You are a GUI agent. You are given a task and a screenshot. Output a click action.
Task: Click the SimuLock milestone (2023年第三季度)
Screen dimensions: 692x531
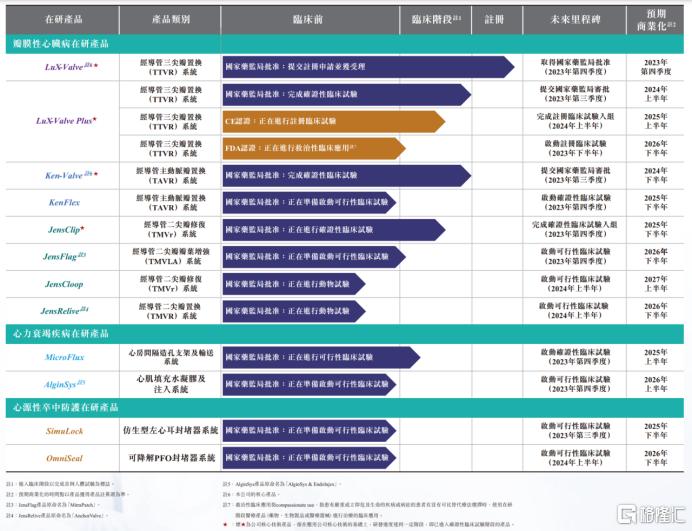579,436
